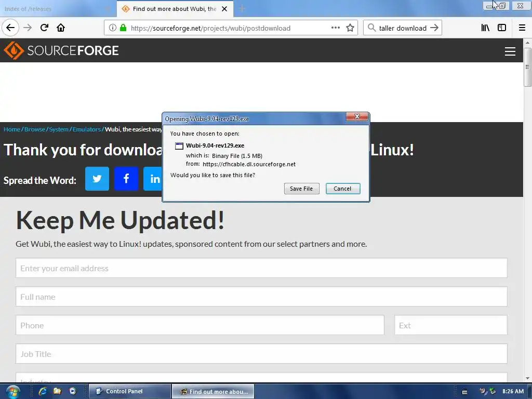Bookmark this page with the star
Screen dimensions: 532x399
point(350,28)
